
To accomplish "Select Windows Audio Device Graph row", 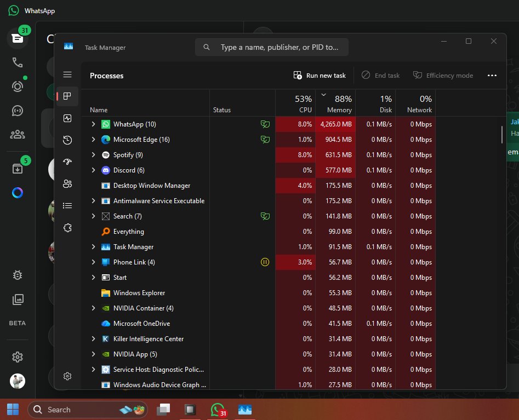I will click(258, 384).
